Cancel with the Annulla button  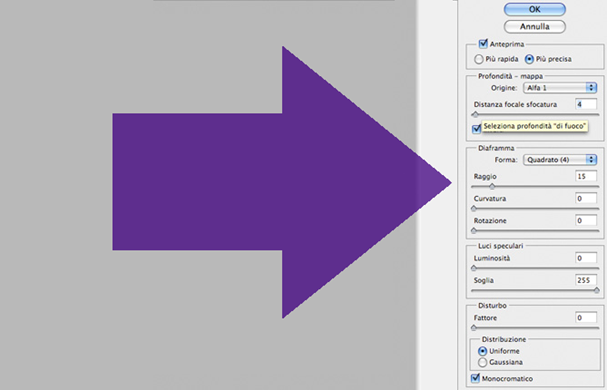tap(535, 27)
